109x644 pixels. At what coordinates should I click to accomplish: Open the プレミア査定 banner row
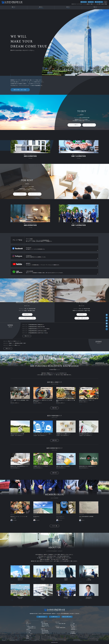[54, 240]
